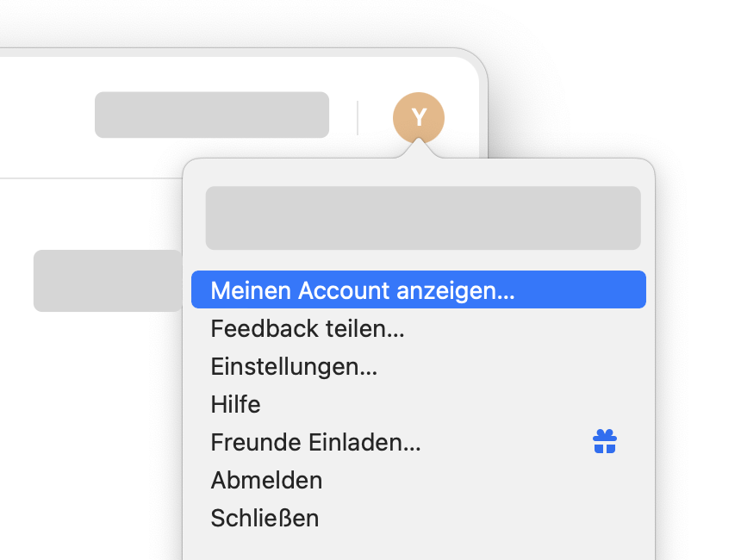Click the thin vertical divider beside the avatar

tap(358, 118)
